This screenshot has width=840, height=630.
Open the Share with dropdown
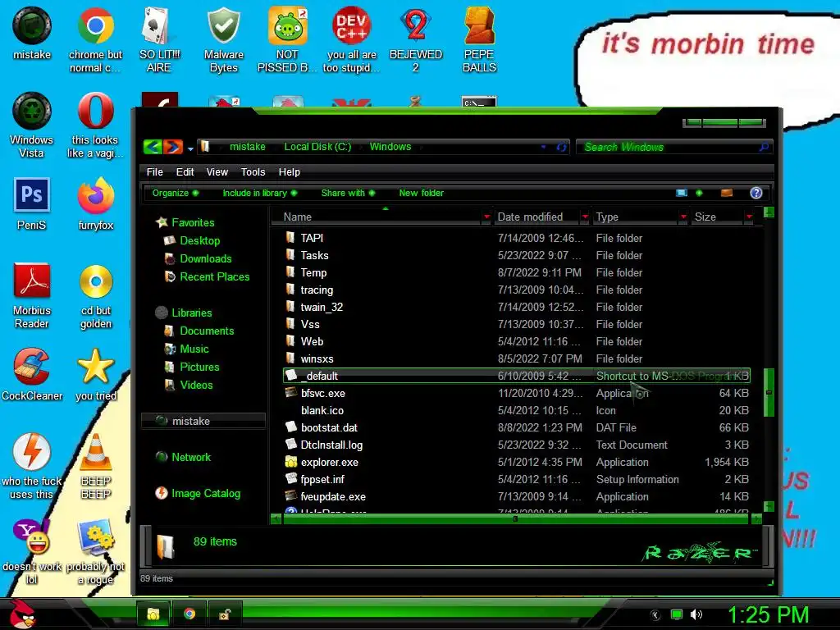pos(348,193)
